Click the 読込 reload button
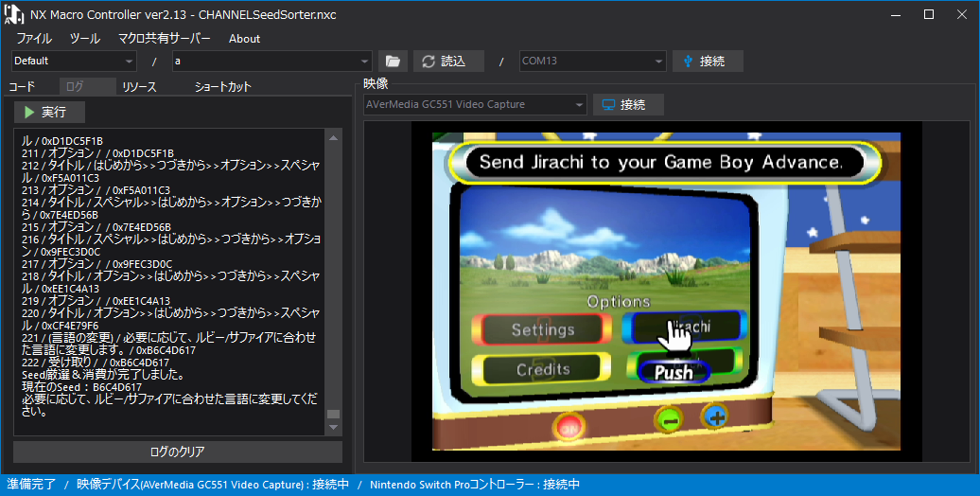Image resolution: width=980 pixels, height=496 pixels. pyautogui.click(x=448, y=61)
